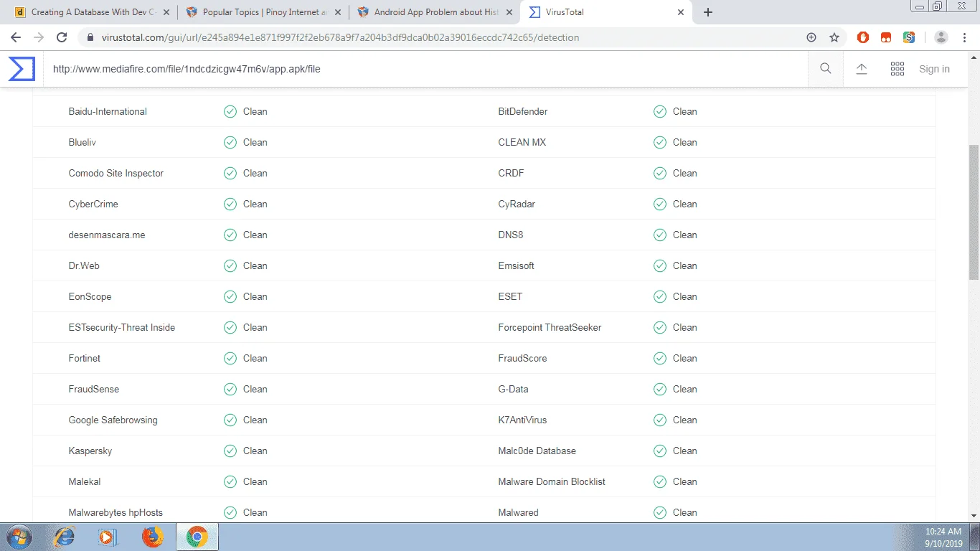The image size is (980, 551).
Task: Click the add-to-page plus icon in address bar
Action: tap(811, 37)
